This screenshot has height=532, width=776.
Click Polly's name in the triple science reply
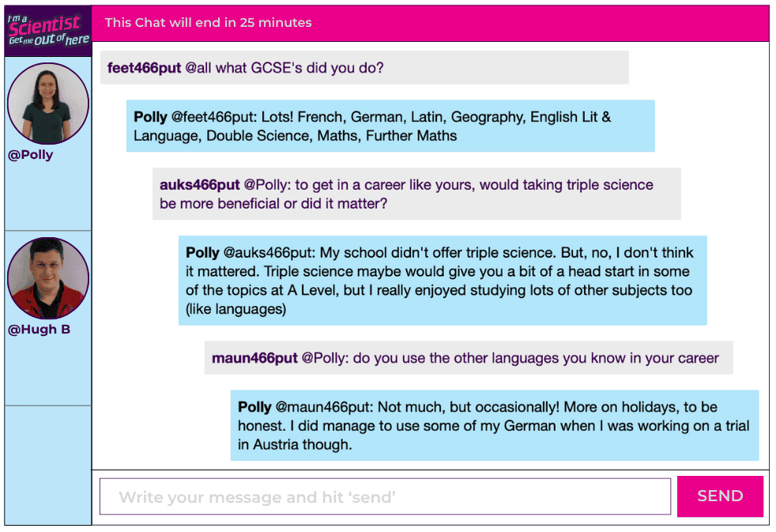(x=202, y=253)
